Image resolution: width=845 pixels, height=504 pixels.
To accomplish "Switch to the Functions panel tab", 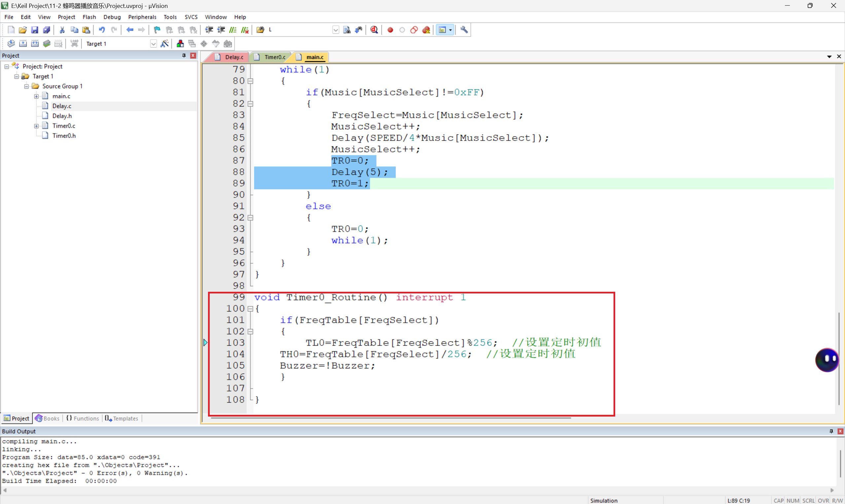I will coord(83,419).
